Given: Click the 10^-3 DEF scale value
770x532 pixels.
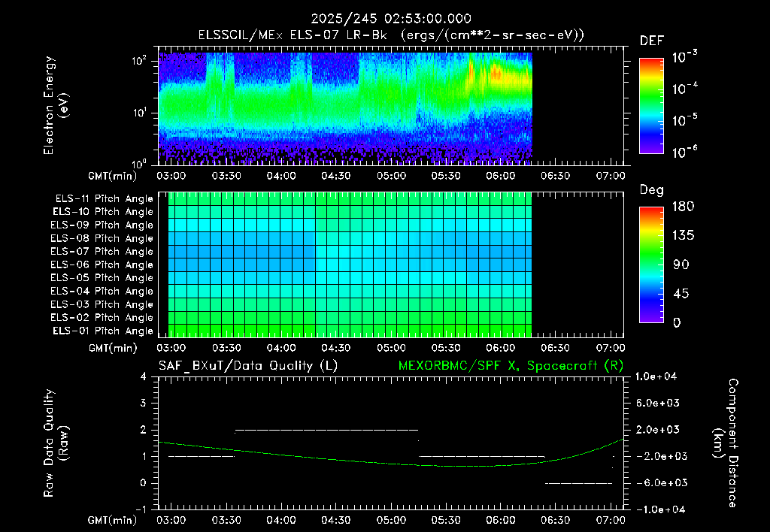Looking at the screenshot, I should (x=685, y=57).
